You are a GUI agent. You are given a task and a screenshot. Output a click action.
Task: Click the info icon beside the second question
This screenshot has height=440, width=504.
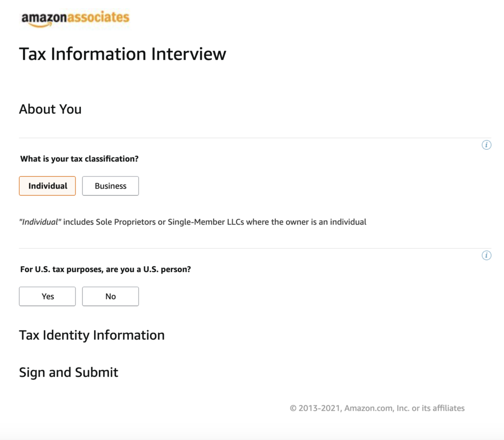tap(486, 255)
